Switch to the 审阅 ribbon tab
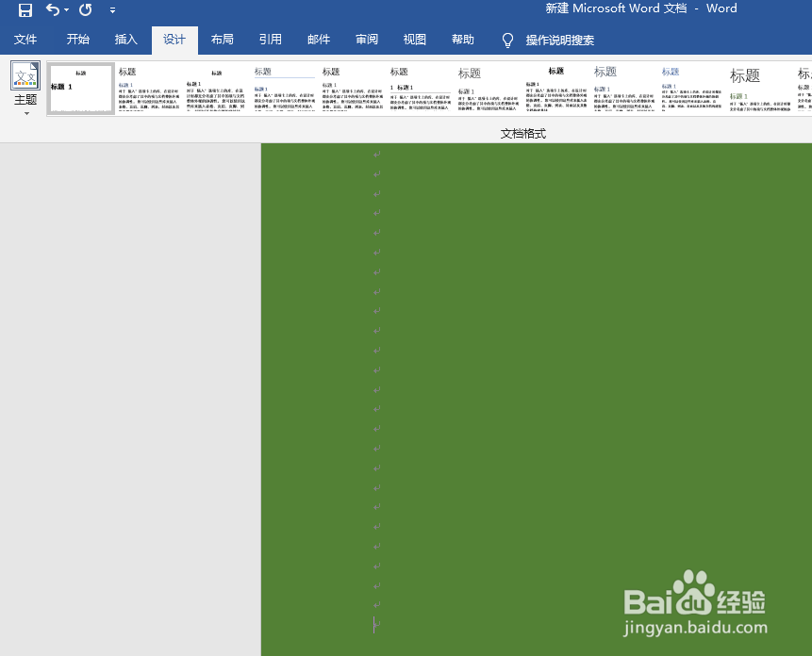Screen dimensions: 812x656 [366, 40]
